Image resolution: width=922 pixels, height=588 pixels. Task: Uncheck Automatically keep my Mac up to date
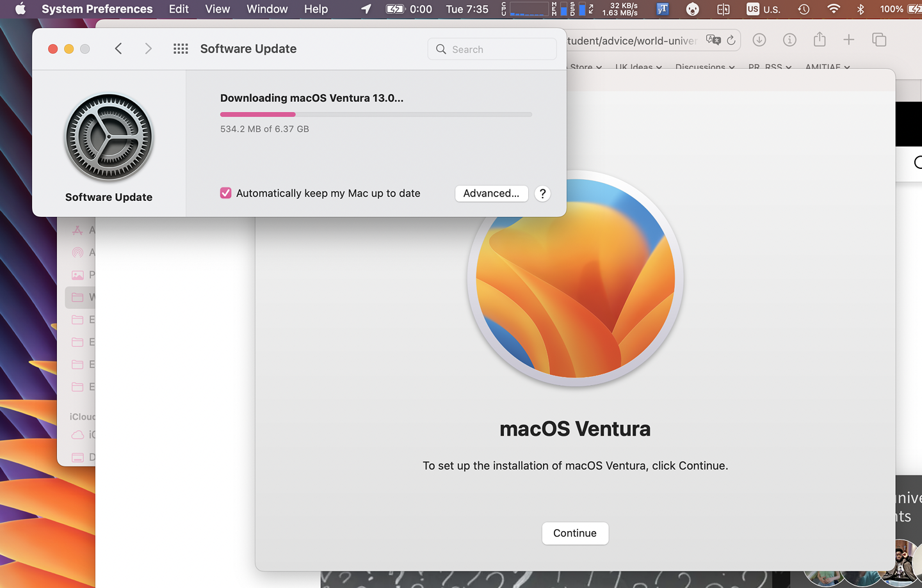225,193
